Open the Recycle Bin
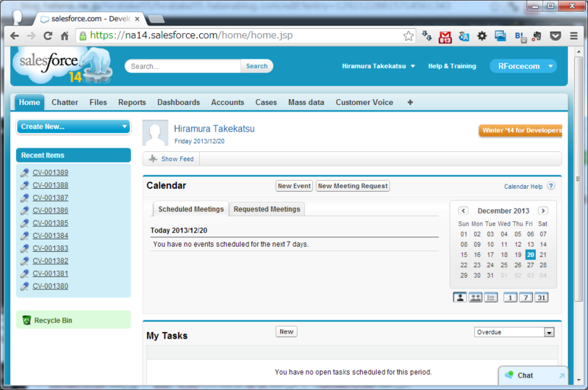Screen dimensions: 588x390 (x=53, y=320)
